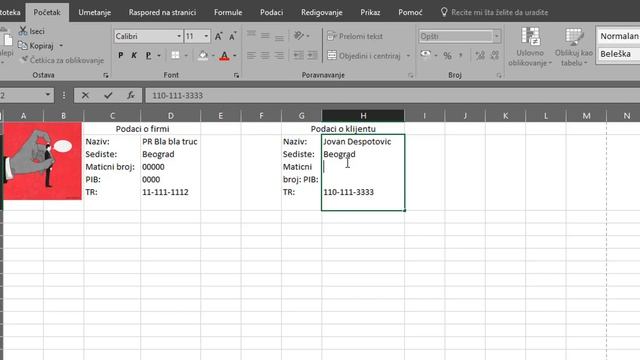This screenshot has width=640, height=360.
Task: Select the red hand picture thumbnail
Action: (42, 161)
